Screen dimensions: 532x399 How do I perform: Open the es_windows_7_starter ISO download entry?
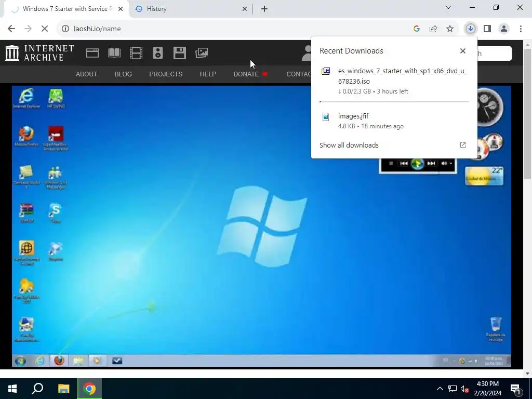394,81
